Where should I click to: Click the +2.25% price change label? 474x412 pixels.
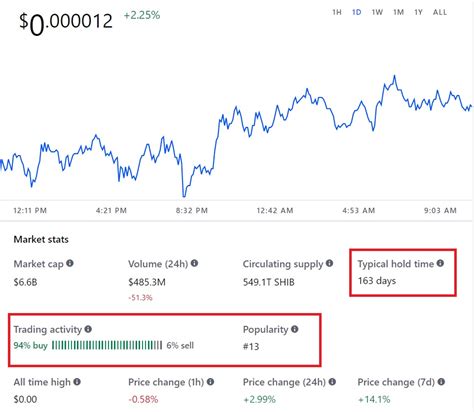[142, 15]
